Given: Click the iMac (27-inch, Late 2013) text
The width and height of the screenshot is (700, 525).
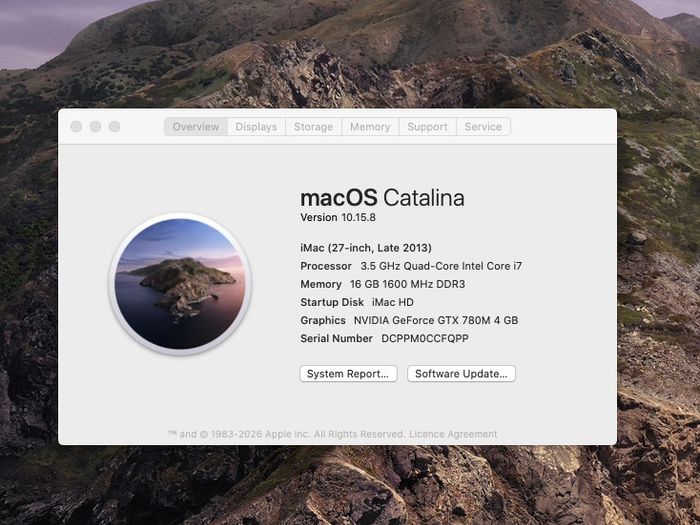Looking at the screenshot, I should point(366,248).
